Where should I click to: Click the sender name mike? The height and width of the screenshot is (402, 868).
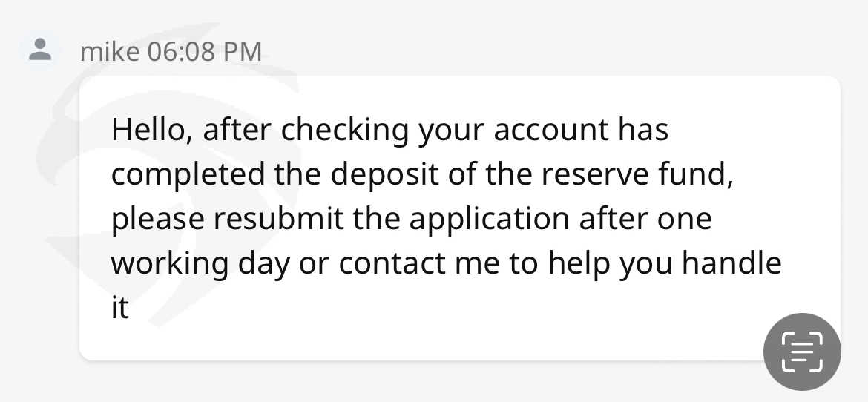[110, 51]
